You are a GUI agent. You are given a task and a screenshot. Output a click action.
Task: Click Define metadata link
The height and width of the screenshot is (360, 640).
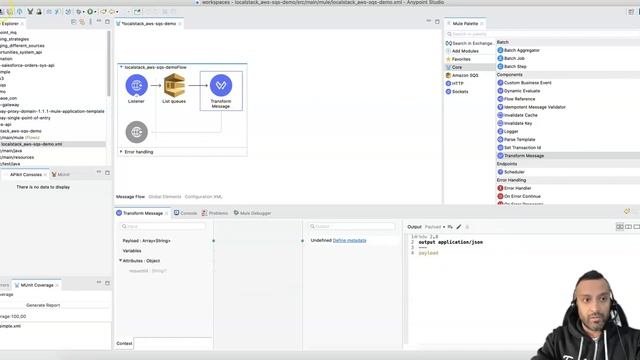(349, 240)
